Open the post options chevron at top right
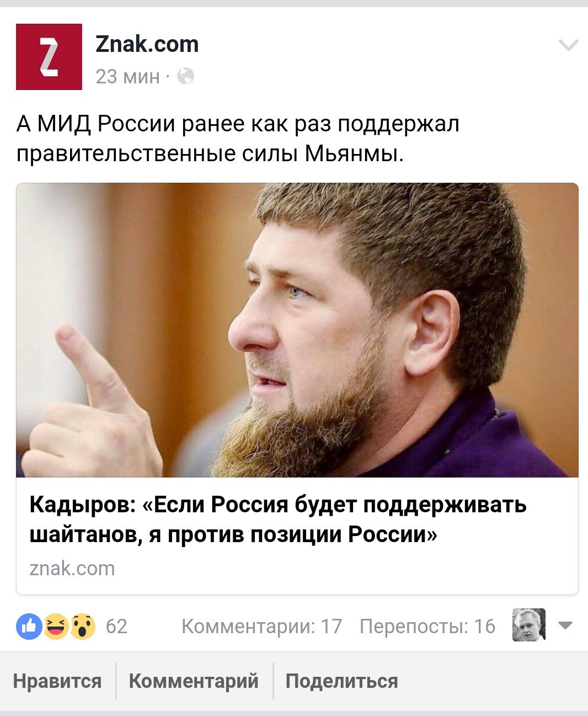Viewport: 588px width, 716px height. [569, 45]
